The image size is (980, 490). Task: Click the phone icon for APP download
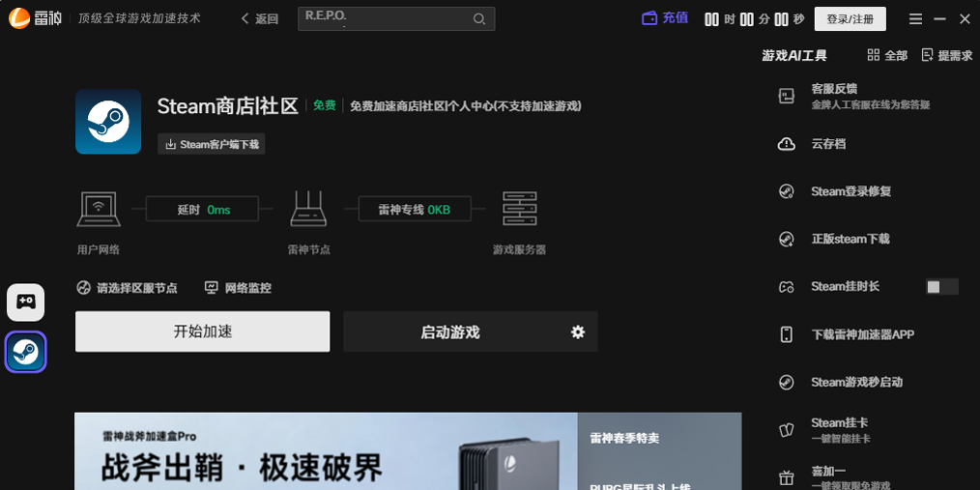point(787,334)
